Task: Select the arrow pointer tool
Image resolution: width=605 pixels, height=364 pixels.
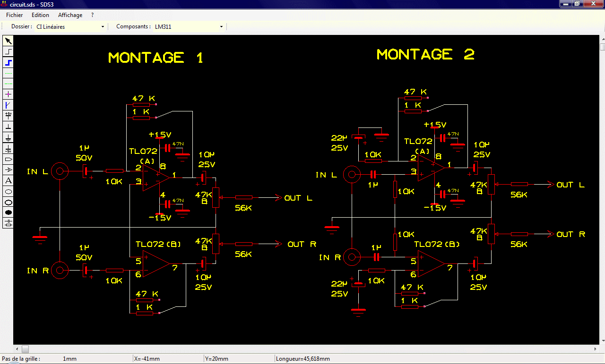Action: 8,41
